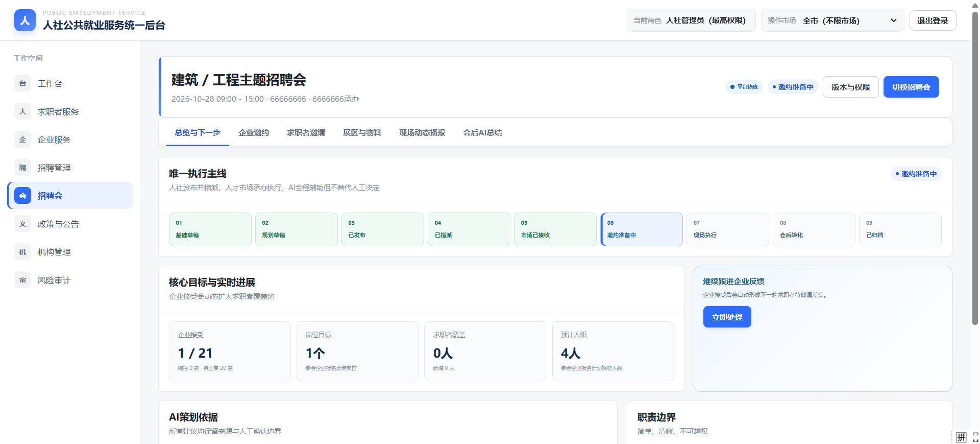This screenshot has height=444, width=980.
Task: Select step 09 已归档
Action: (900, 229)
